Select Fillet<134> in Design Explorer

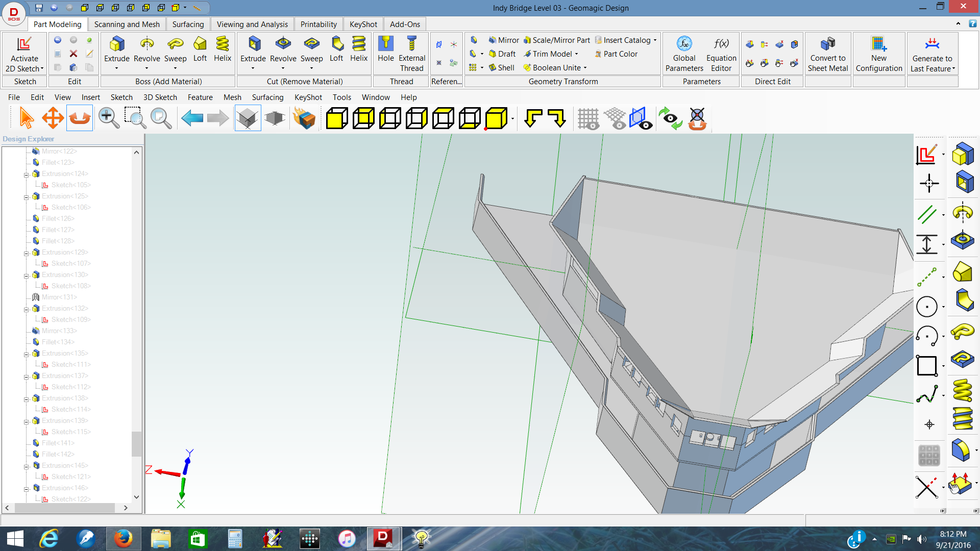(58, 342)
